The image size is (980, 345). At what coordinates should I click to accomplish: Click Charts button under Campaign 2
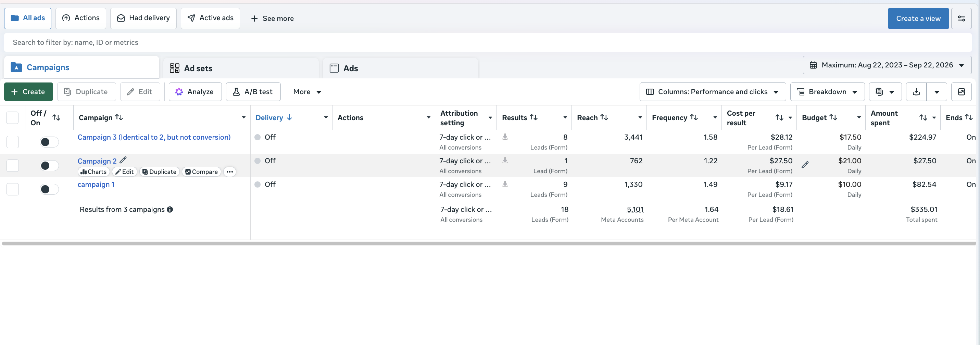tap(93, 171)
